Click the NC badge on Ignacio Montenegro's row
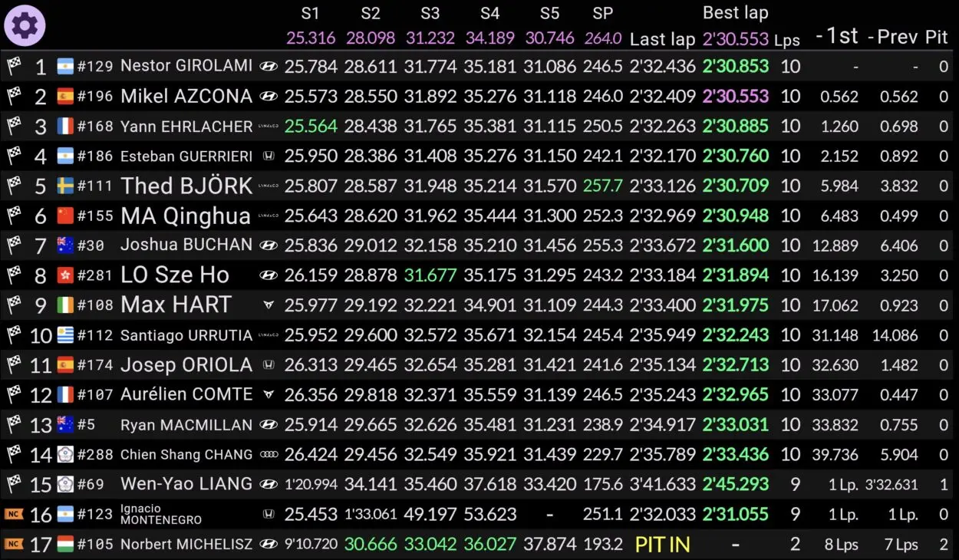 (x=13, y=514)
